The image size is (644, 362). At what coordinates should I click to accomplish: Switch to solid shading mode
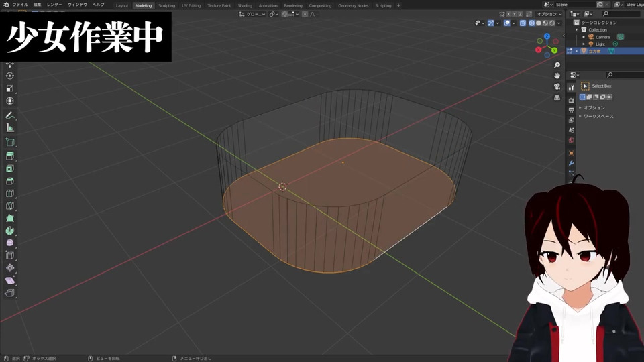[x=539, y=23]
